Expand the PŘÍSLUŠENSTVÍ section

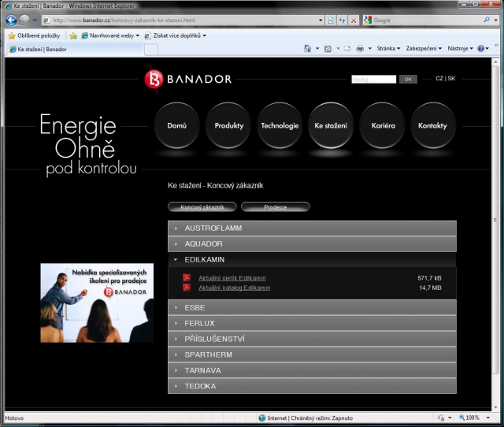pyautogui.click(x=312, y=339)
